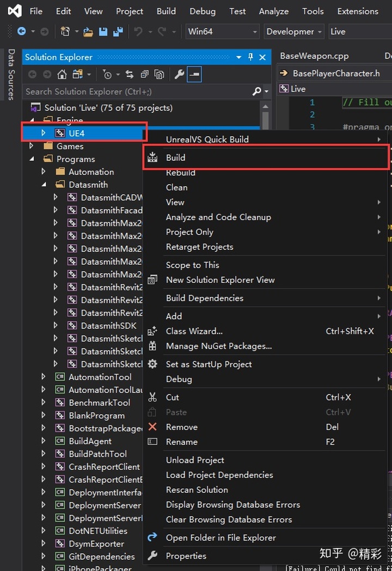
Task: Choose Open Folder in File Explorer
Action: (x=266, y=538)
